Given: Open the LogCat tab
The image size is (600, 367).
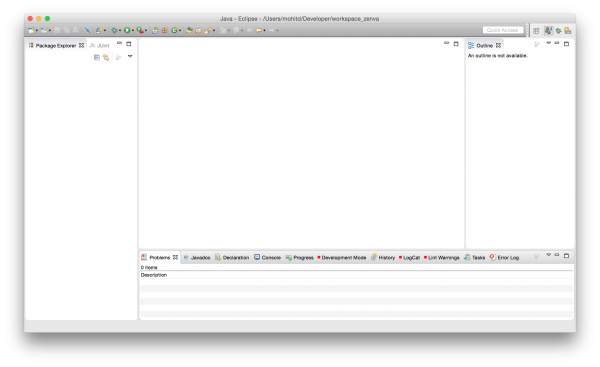Looking at the screenshot, I should click(409, 258).
